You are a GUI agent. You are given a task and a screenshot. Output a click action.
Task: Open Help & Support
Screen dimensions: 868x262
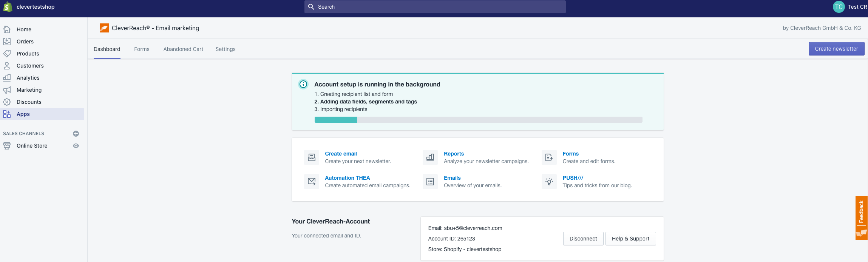tap(630, 239)
